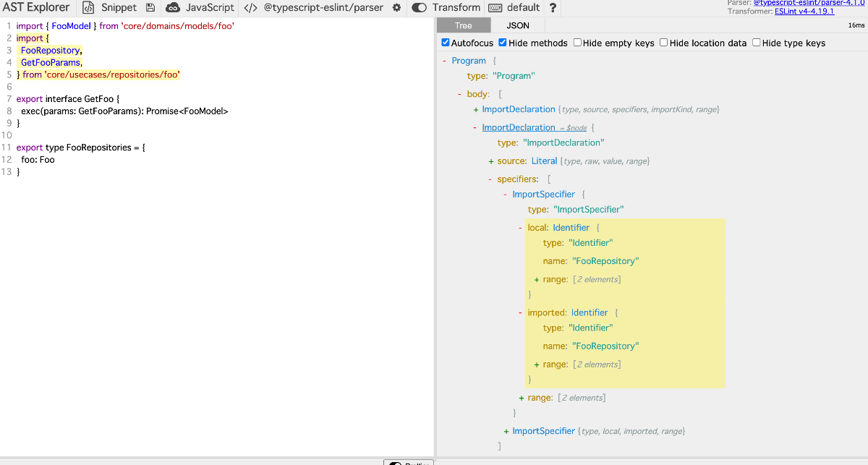
Task: Click the parser code brackets icon
Action: [x=250, y=8]
